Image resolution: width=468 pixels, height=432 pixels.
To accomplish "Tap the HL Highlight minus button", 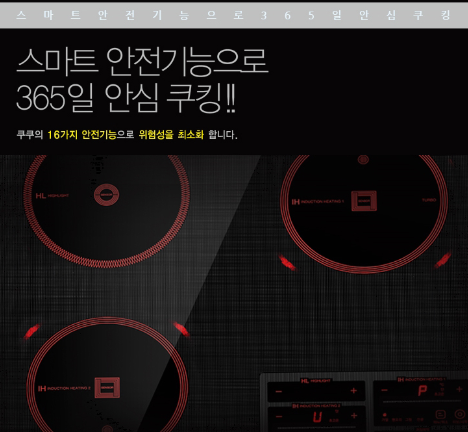I will click(279, 391).
